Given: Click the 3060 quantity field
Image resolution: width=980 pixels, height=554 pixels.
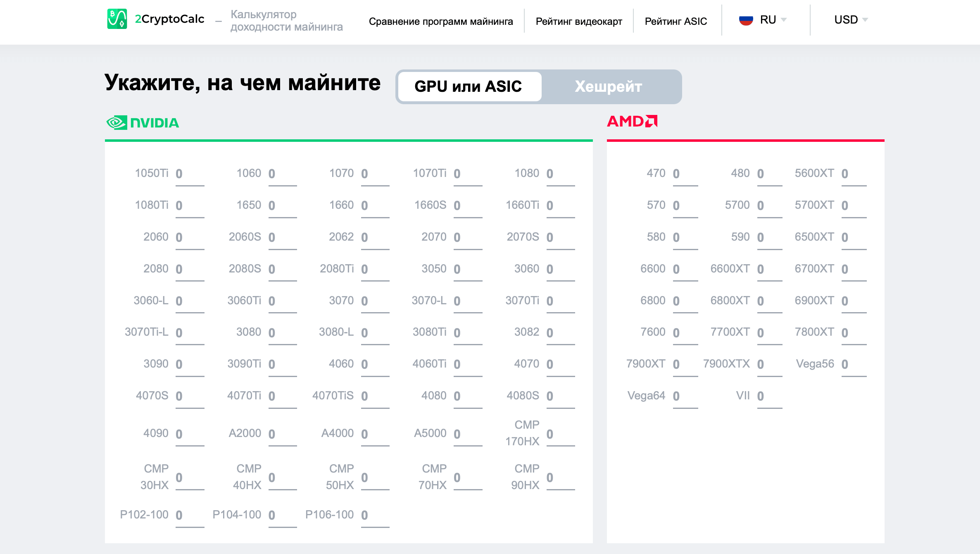Looking at the screenshot, I should pos(561,270).
